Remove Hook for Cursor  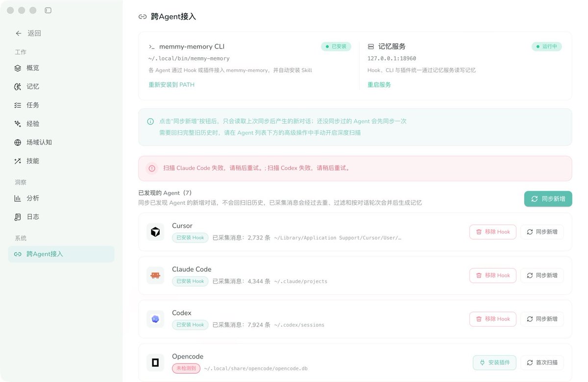(492, 232)
